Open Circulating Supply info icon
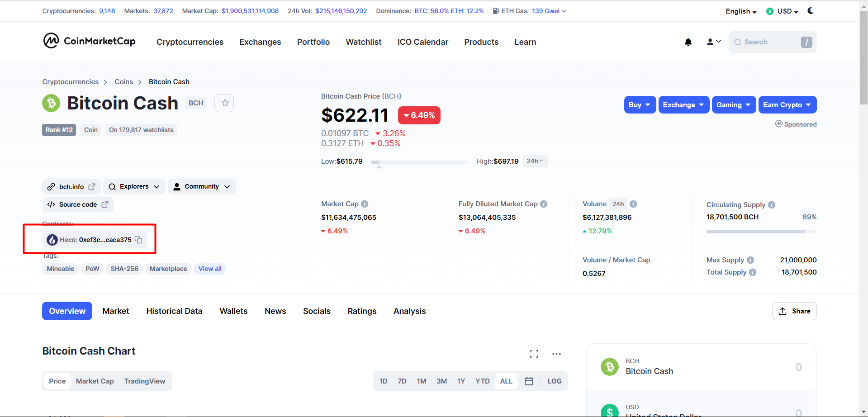 (x=772, y=205)
